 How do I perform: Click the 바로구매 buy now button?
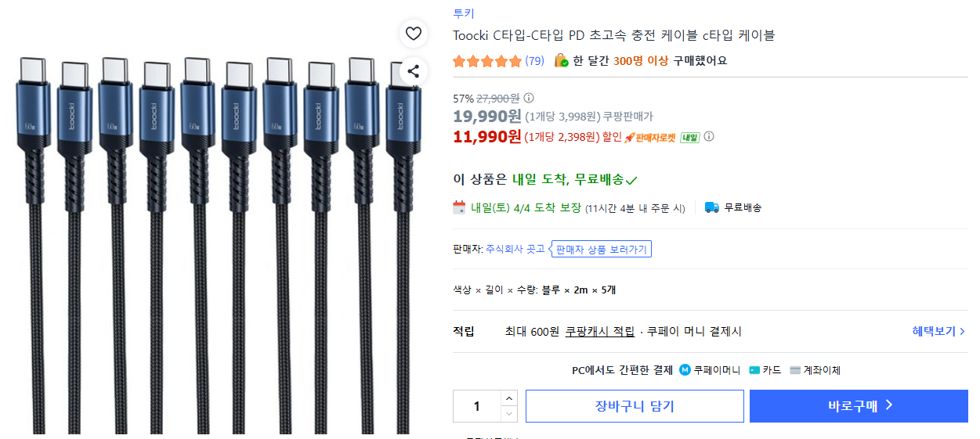point(859,406)
